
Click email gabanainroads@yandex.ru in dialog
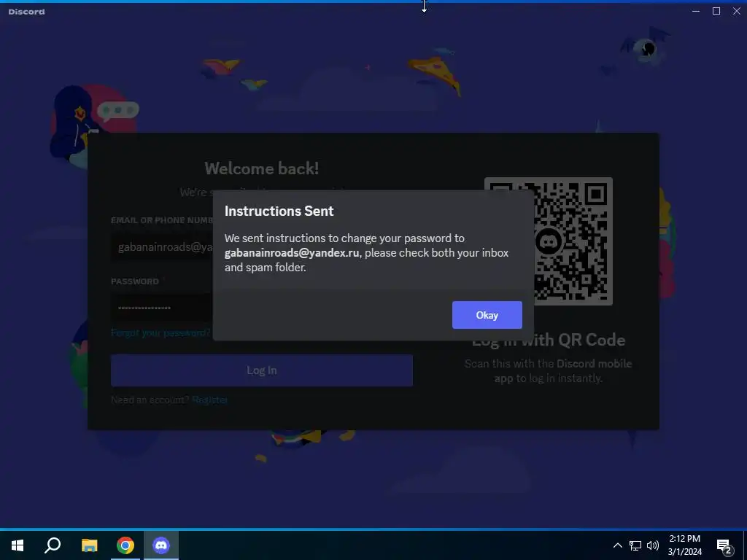(x=292, y=253)
